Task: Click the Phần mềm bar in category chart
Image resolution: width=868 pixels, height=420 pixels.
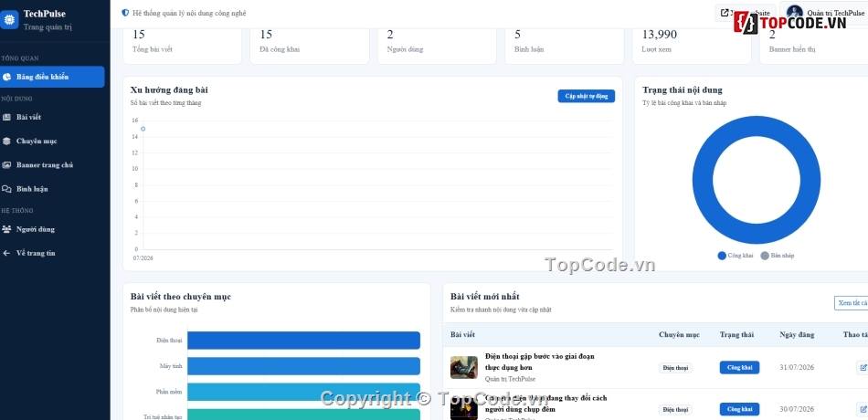Action: pos(304,392)
